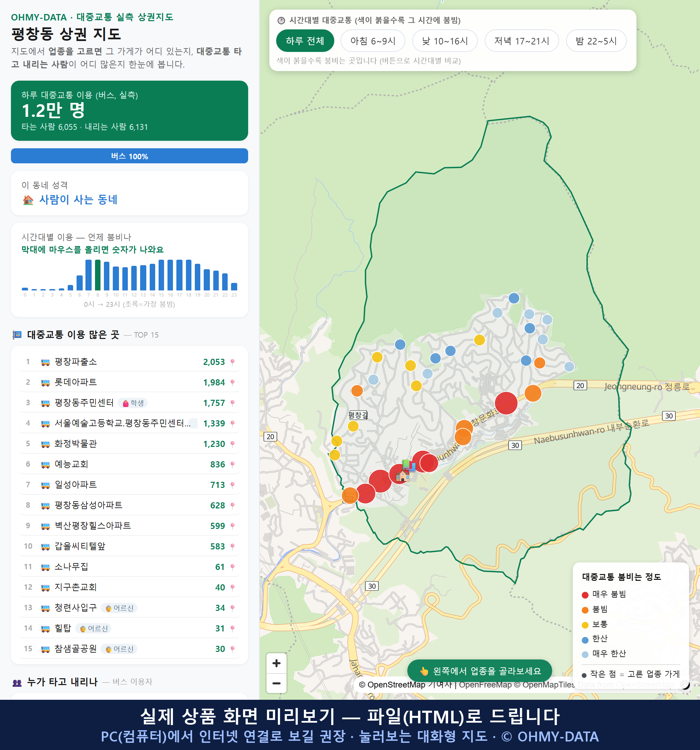The image size is (700, 750).
Task: Locate 갑을씨티텔앞 with its pin icon
Action: click(x=232, y=546)
